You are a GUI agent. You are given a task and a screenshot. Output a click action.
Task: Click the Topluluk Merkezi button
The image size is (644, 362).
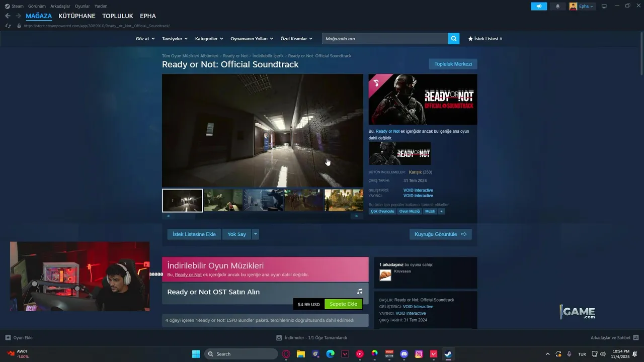point(453,64)
